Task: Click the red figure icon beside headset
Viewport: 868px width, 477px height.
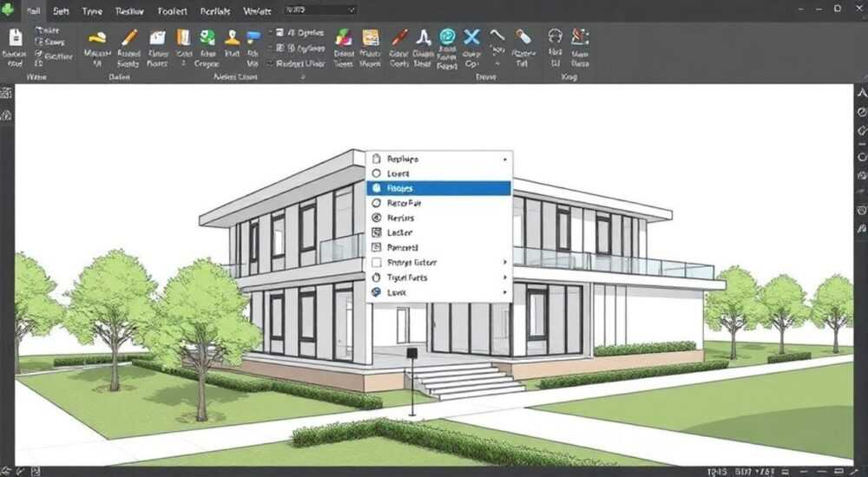Action: pyautogui.click(x=580, y=36)
